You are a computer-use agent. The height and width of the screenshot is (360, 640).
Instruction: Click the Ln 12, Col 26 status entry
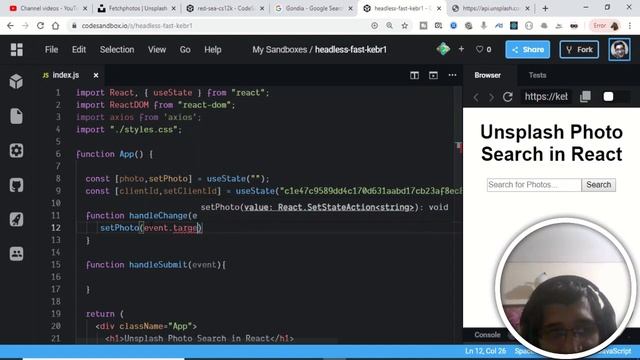(485, 351)
